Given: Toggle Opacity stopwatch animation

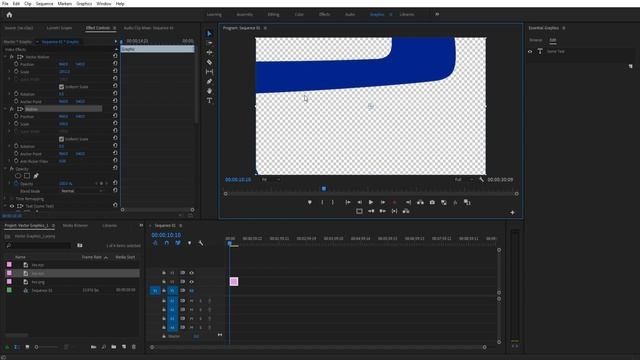Looking at the screenshot, I should [16, 184].
